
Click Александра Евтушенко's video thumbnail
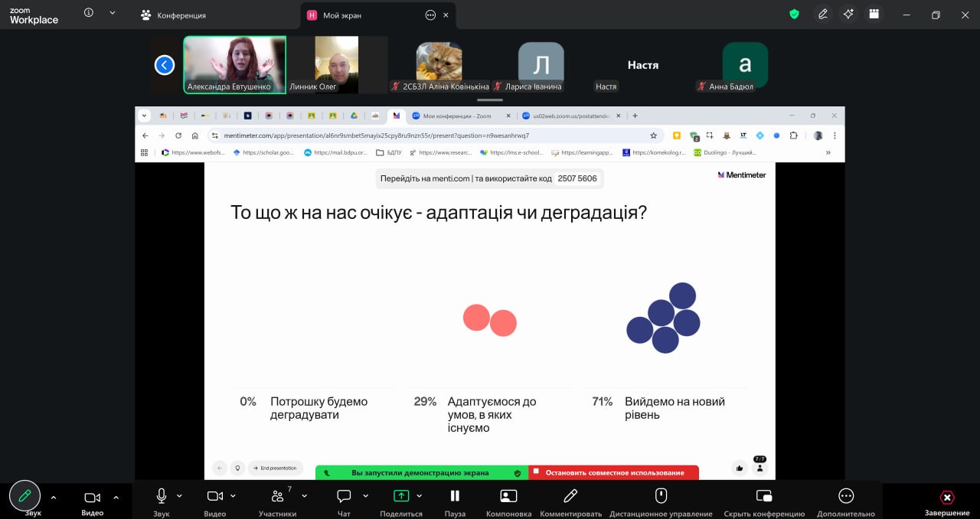click(x=234, y=64)
